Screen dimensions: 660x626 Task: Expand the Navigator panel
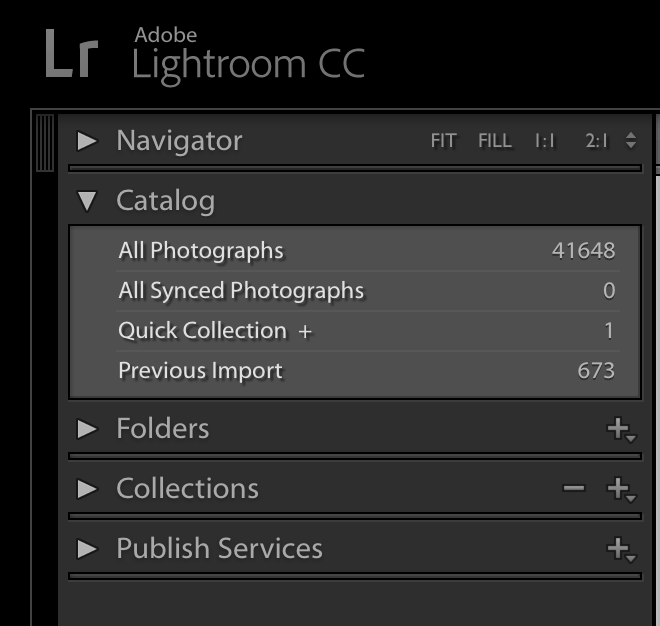(88, 141)
